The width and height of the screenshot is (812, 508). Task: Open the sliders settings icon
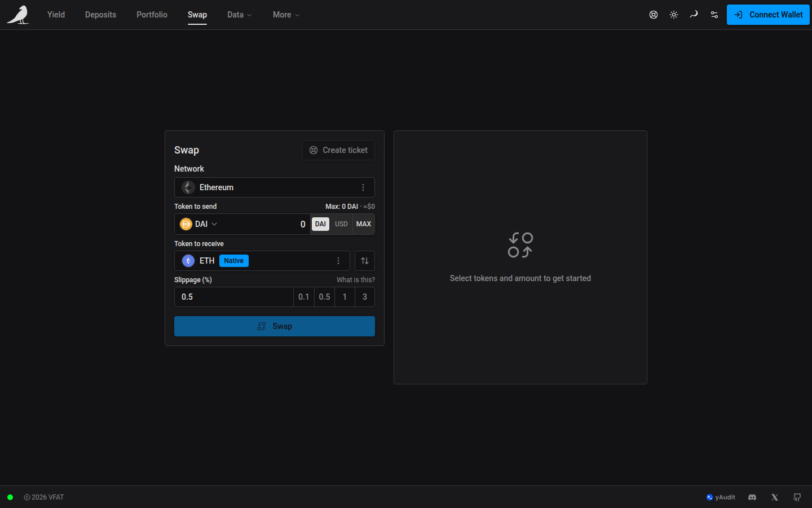click(714, 15)
